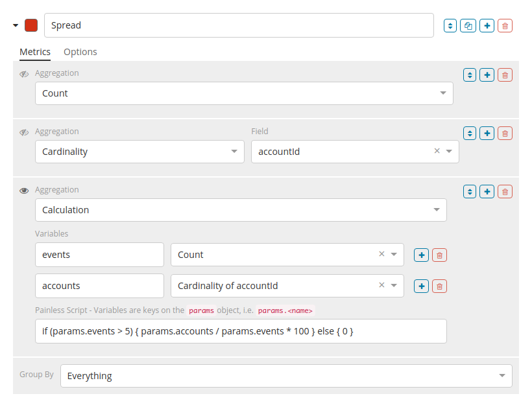532x407 pixels.
Task: Select the Metrics tab
Action: [34, 52]
